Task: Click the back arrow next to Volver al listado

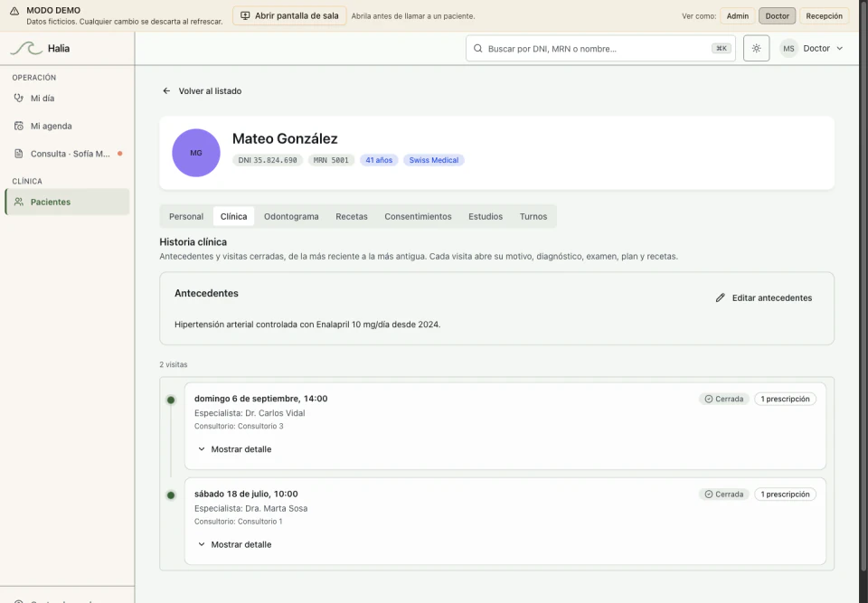Action: (166, 90)
